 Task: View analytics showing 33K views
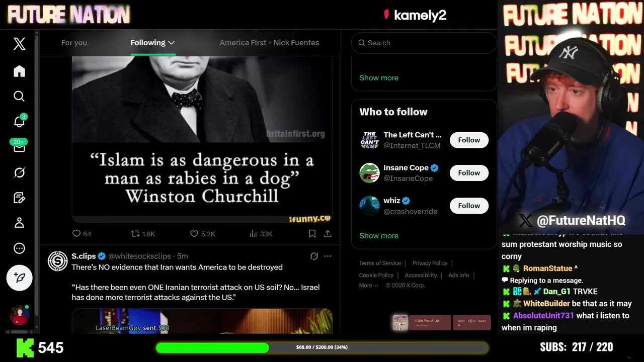tap(261, 234)
